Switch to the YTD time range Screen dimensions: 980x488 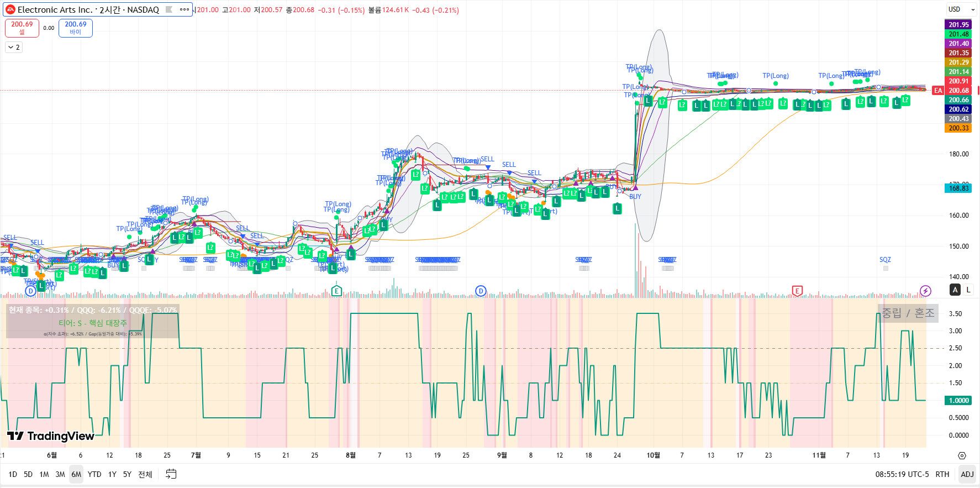(x=94, y=474)
